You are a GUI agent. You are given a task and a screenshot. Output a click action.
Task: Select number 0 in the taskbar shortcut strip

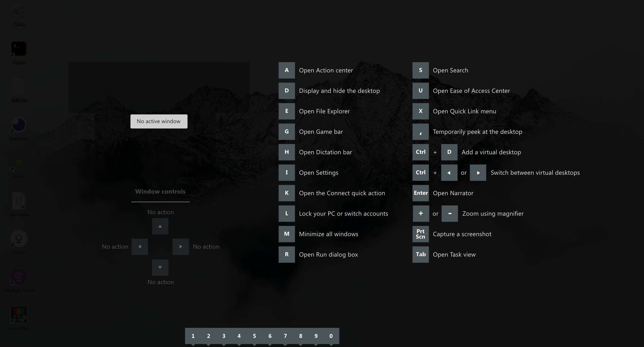tap(331, 336)
